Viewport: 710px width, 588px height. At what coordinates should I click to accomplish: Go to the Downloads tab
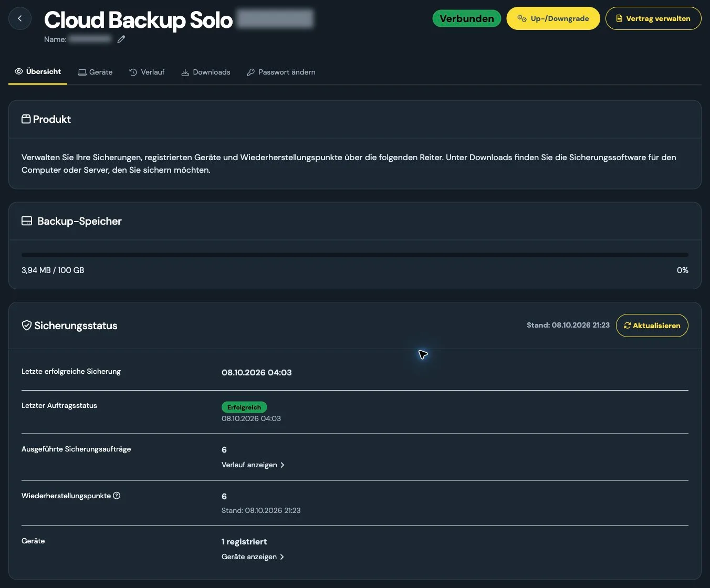206,72
